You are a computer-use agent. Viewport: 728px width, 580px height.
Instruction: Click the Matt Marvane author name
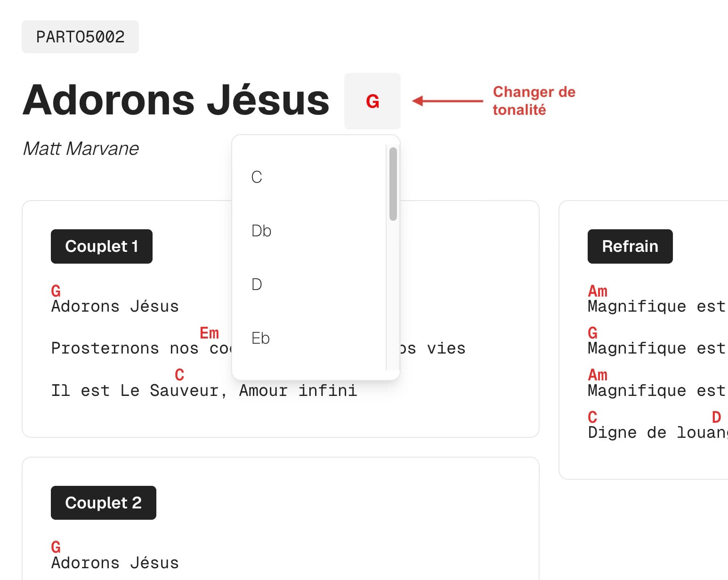point(81,149)
